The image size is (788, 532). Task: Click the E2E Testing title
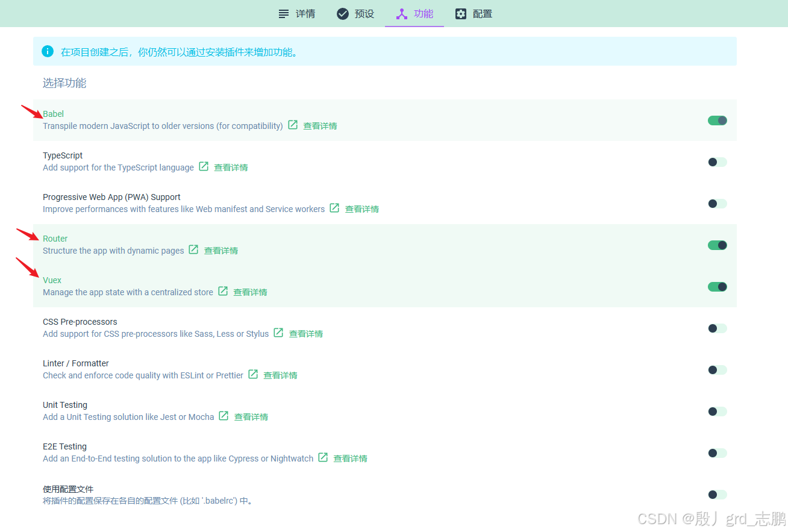click(x=64, y=446)
